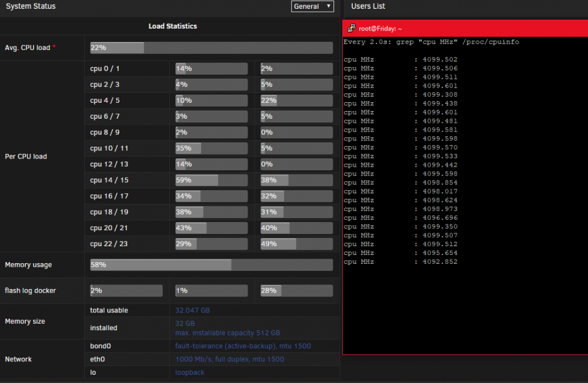Click the bond0 interface name
588x383 pixels.
point(101,346)
